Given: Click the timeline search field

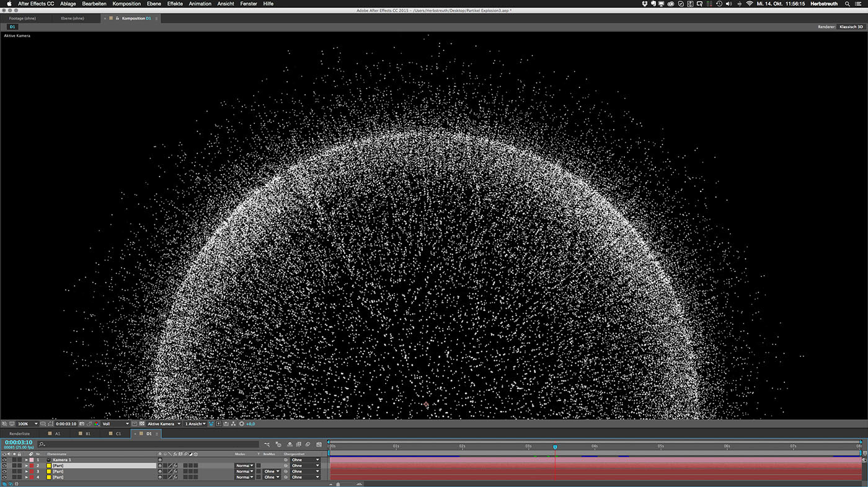Looking at the screenshot, I should pyautogui.click(x=149, y=444).
